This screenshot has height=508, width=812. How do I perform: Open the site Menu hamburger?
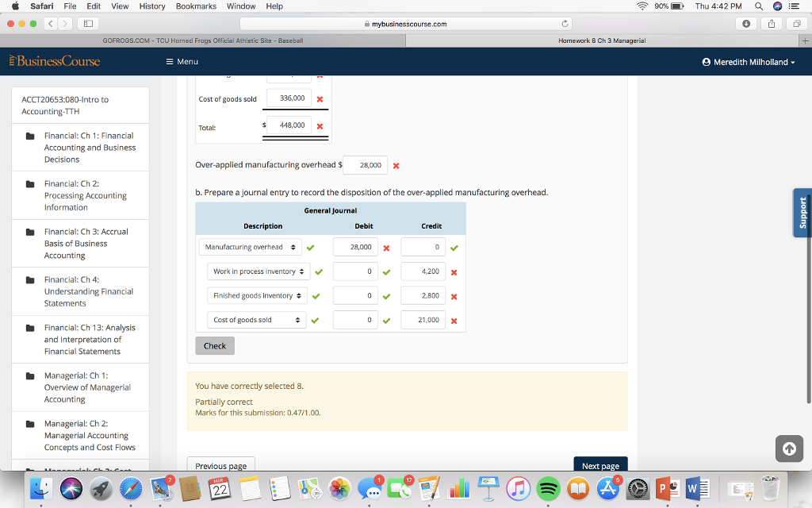pos(182,61)
